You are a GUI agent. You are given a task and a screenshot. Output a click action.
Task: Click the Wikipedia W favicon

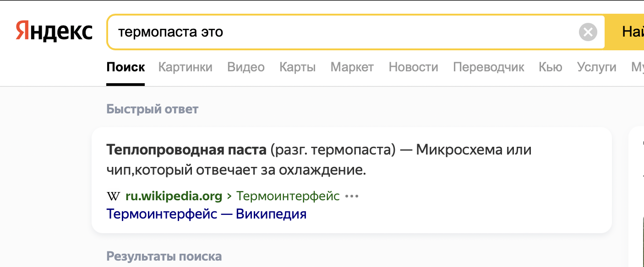(113, 197)
